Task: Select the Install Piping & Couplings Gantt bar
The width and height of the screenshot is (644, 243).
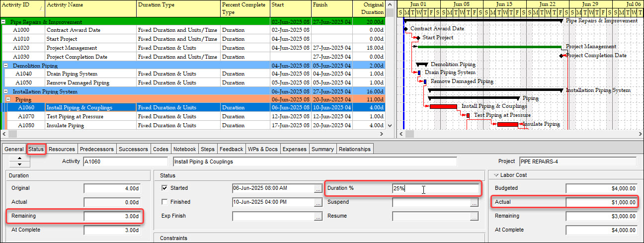Action: point(443,106)
